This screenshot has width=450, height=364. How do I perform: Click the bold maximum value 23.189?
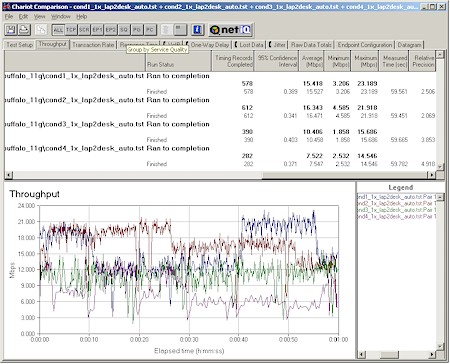[367, 84]
